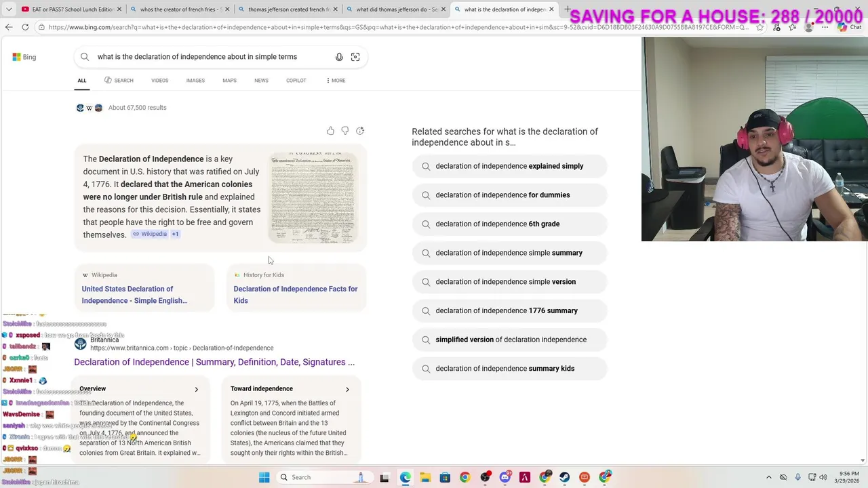The height and width of the screenshot is (488, 868).
Task: Close the current declaration of independence tab
Action: tap(551, 9)
